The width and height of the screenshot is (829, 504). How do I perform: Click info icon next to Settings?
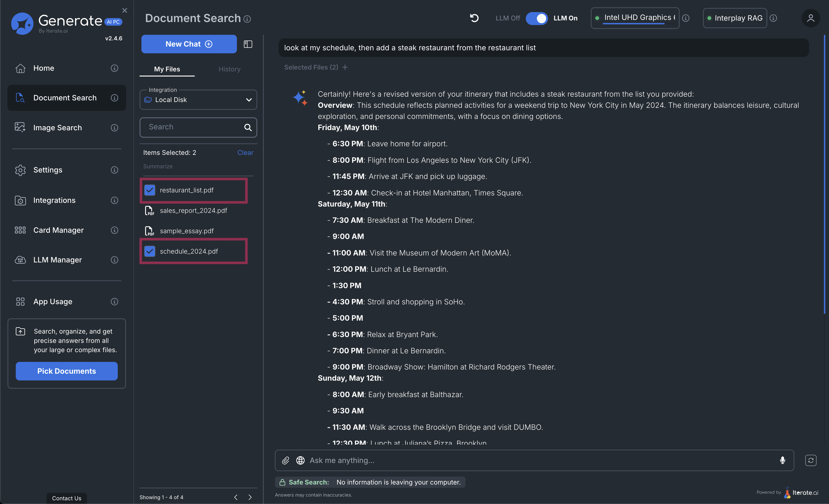[114, 170]
